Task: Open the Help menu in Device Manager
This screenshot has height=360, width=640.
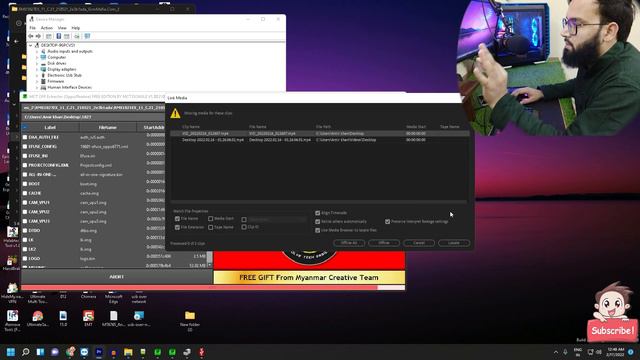Action: [76, 28]
